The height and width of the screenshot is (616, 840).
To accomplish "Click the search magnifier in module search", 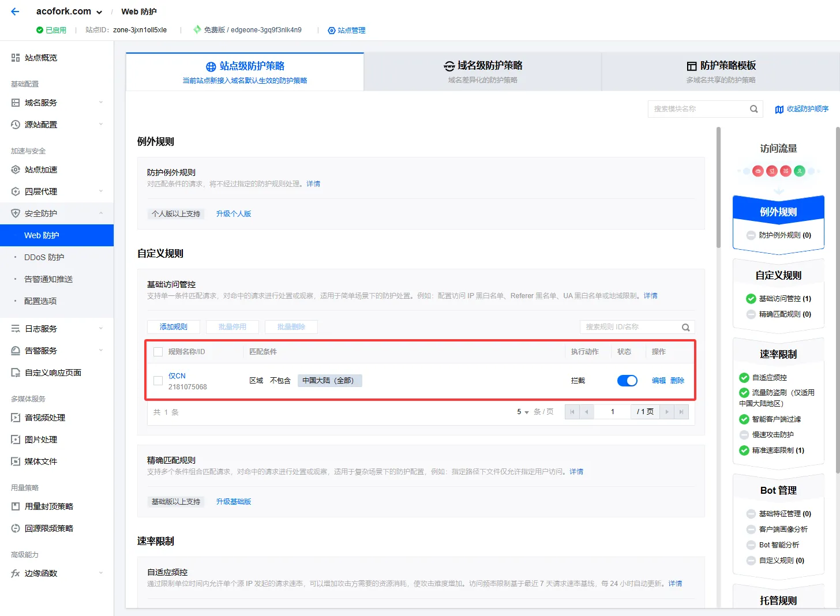I will pyautogui.click(x=753, y=109).
